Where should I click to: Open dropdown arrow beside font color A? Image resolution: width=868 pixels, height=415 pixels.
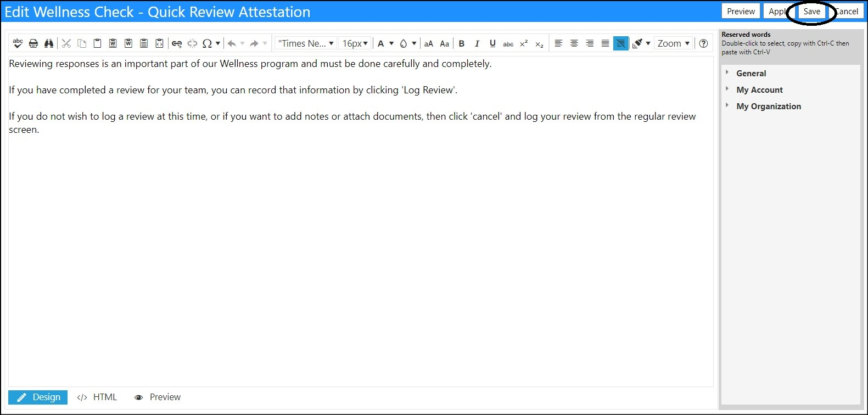(x=391, y=43)
